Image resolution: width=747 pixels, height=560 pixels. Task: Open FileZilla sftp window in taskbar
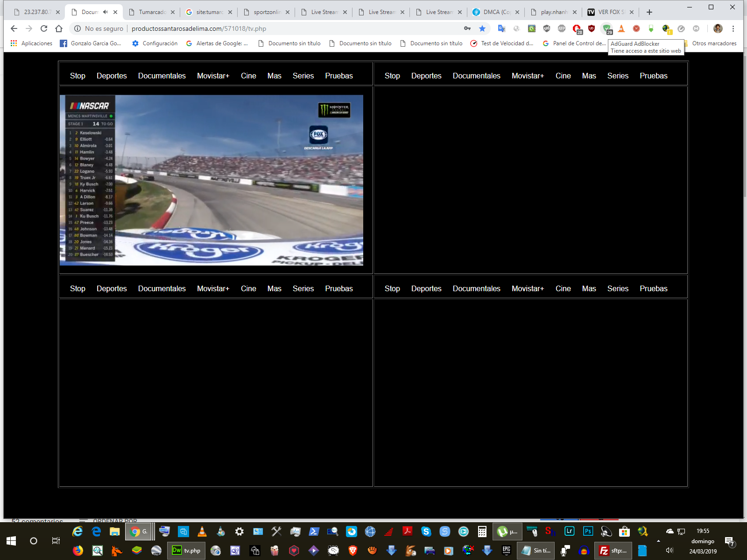click(613, 551)
